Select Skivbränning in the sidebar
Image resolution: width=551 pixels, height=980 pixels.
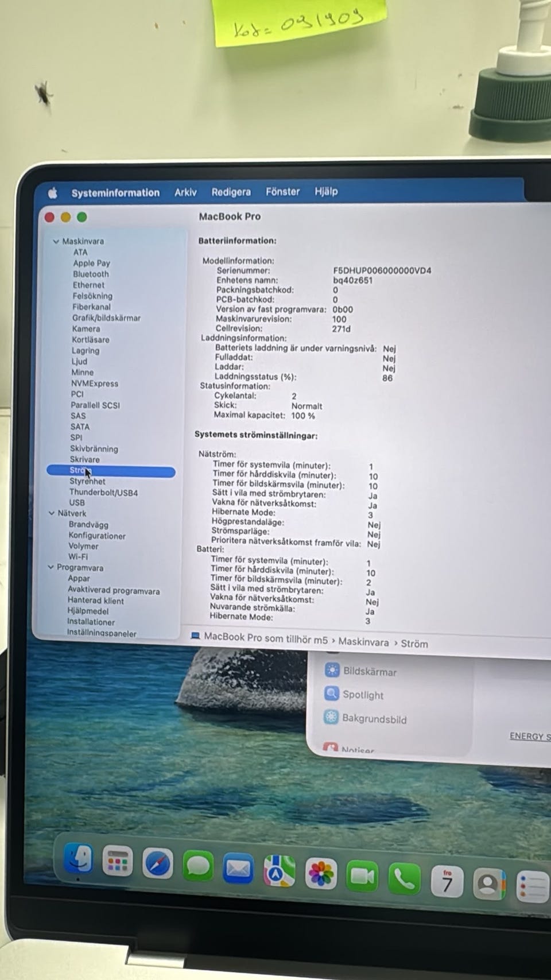tap(94, 448)
